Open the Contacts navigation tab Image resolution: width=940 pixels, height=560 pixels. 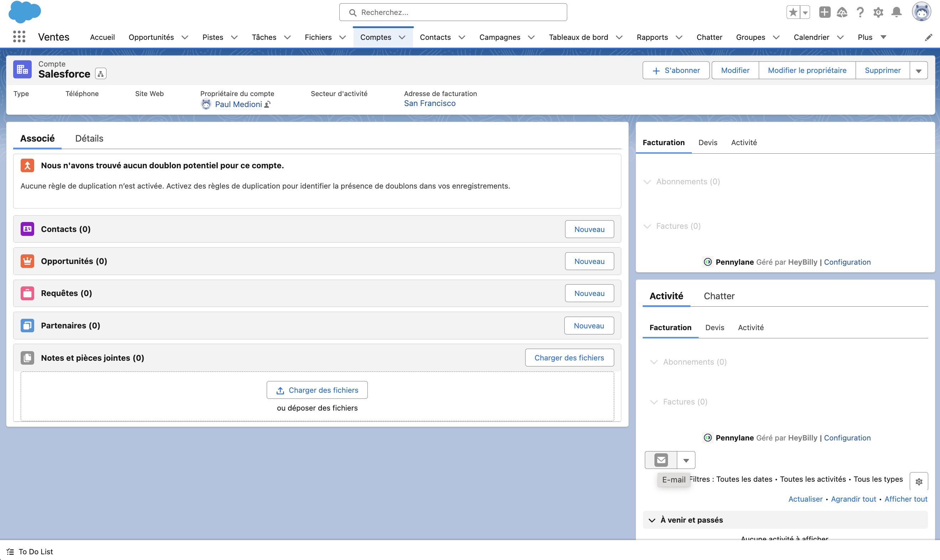pos(435,37)
